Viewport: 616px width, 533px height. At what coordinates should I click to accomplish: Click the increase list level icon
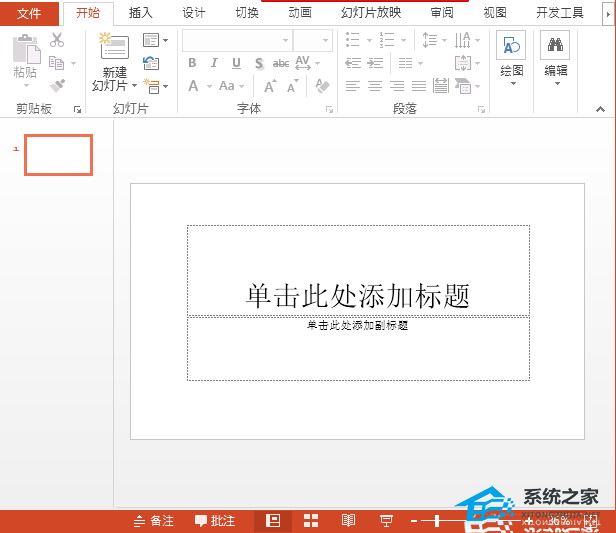375,63
